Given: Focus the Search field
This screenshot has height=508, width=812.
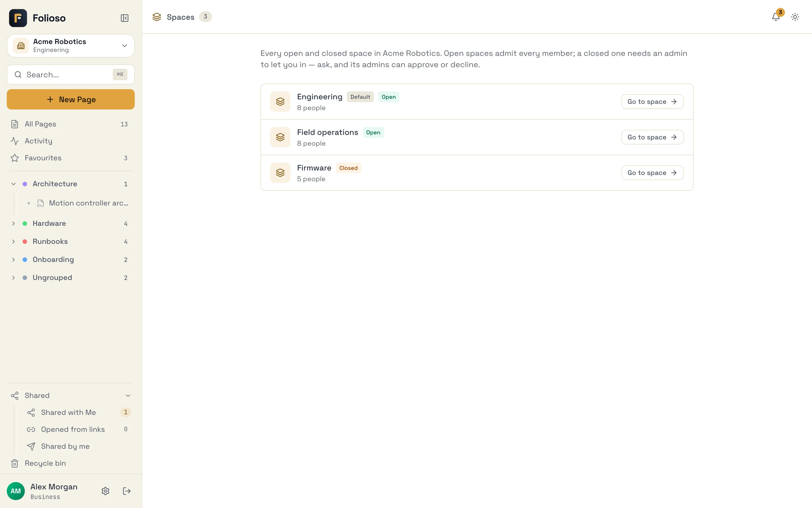Looking at the screenshot, I should (71, 75).
